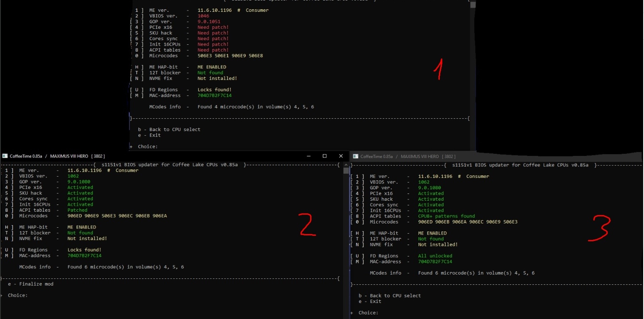
Task: Click "Need patch!" in the SKU hack row
Action: [x=213, y=33]
